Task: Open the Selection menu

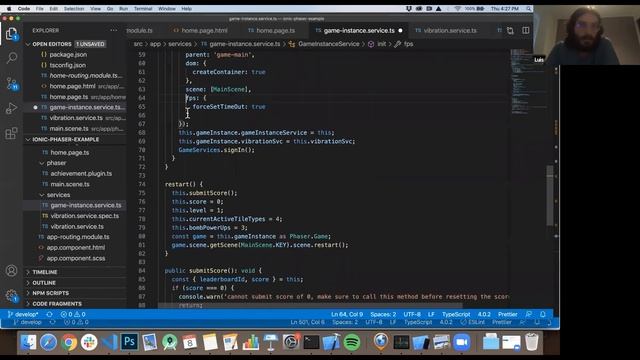Action: 74,9
